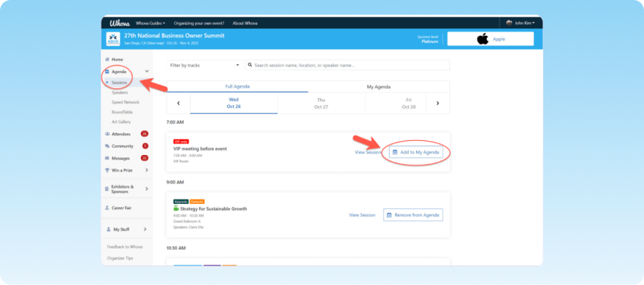Collapse the Agenda section chevron
The width and height of the screenshot is (644, 285).
(x=147, y=72)
